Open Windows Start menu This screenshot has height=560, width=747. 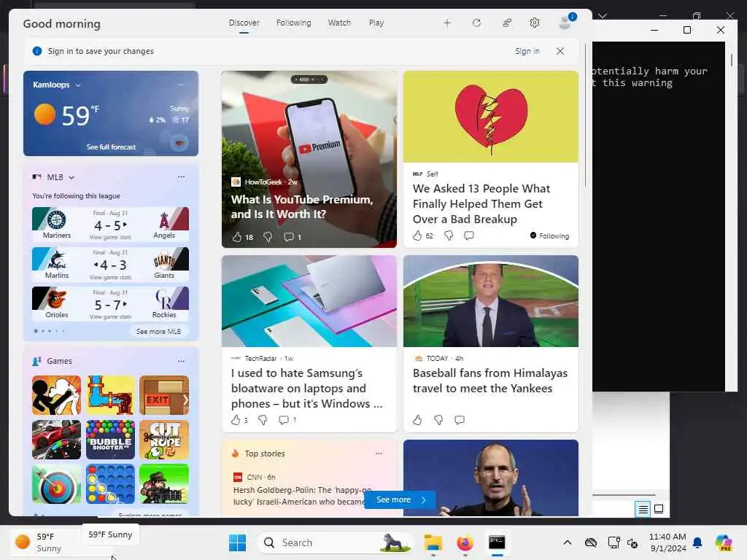coord(237,542)
